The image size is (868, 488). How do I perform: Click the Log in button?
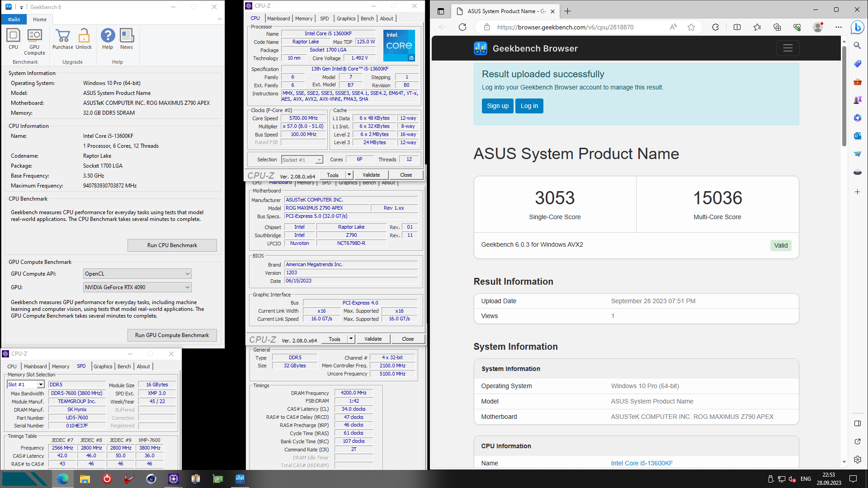click(529, 106)
